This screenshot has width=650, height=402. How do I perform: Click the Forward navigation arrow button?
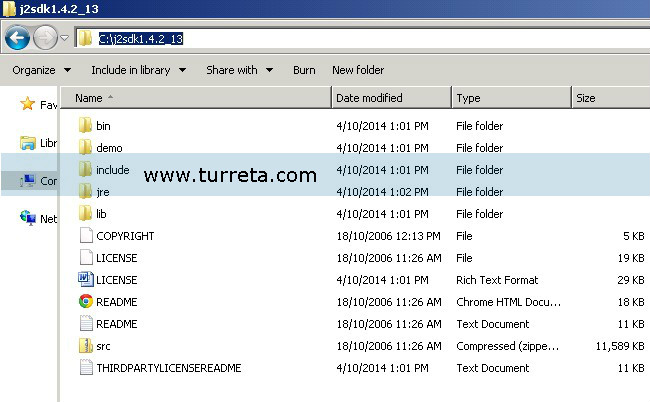(45, 38)
